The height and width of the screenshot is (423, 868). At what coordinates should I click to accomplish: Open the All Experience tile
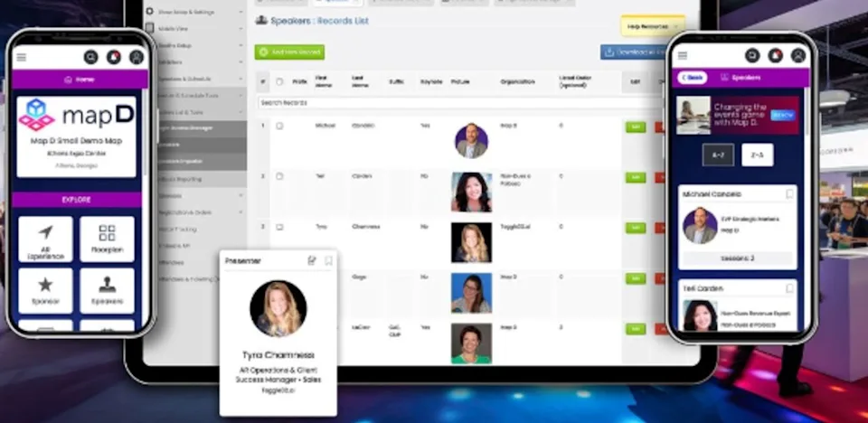pos(45,239)
